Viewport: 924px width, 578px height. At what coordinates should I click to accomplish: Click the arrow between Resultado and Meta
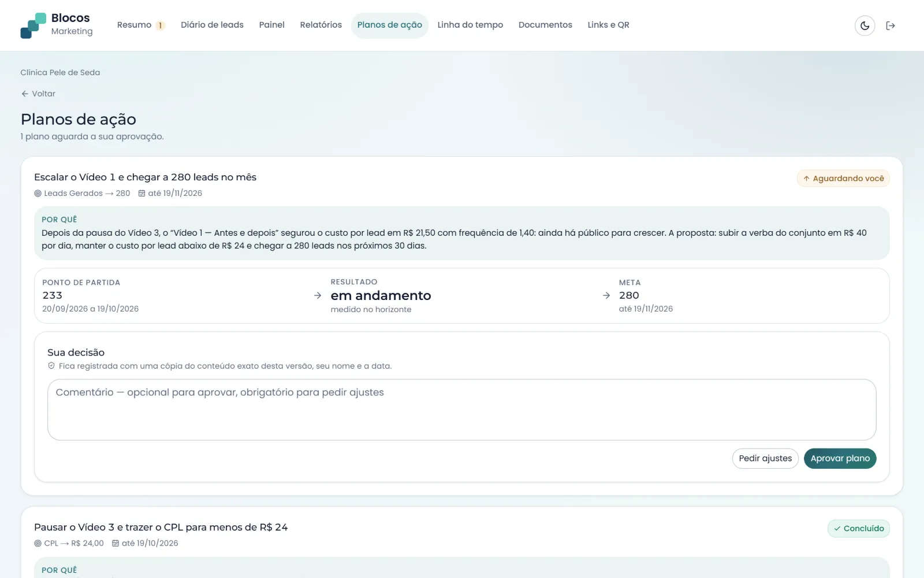(x=606, y=295)
